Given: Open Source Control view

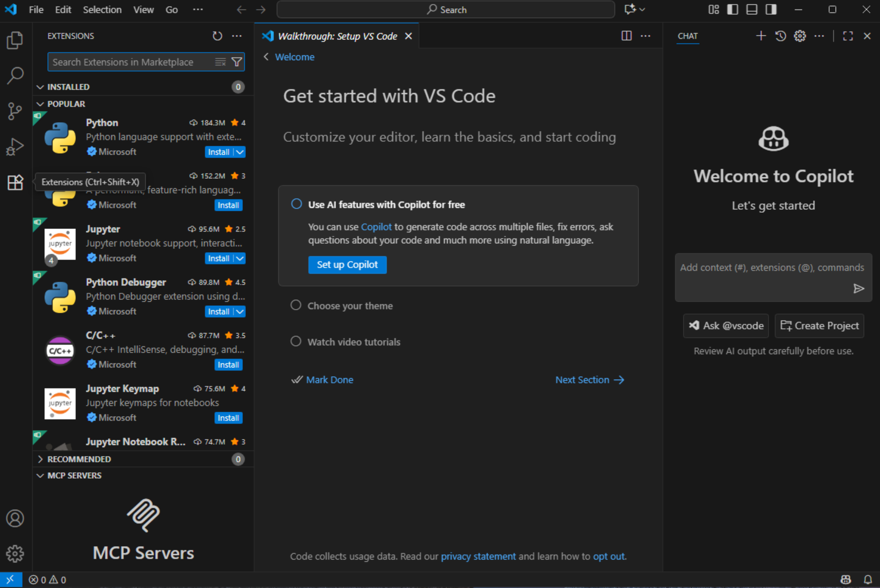Looking at the screenshot, I should 15,111.
